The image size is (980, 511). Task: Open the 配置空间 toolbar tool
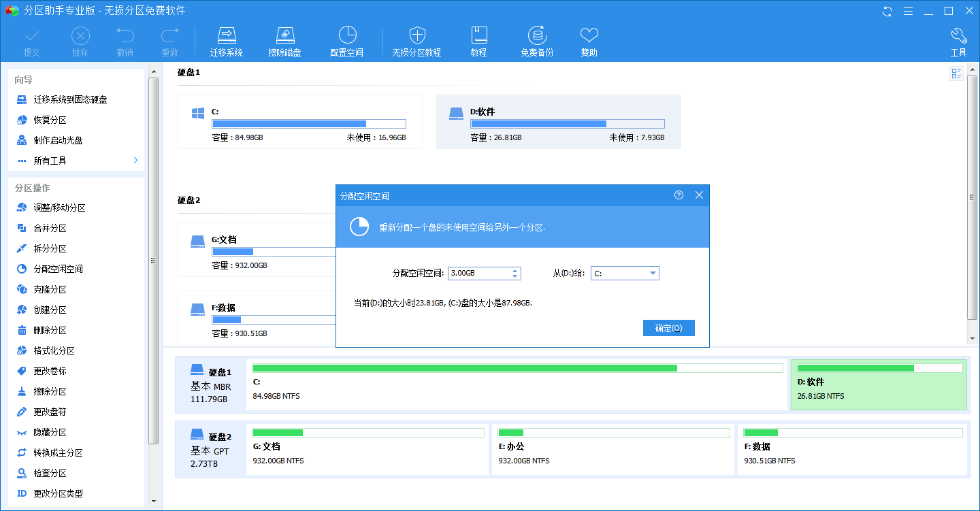(347, 42)
